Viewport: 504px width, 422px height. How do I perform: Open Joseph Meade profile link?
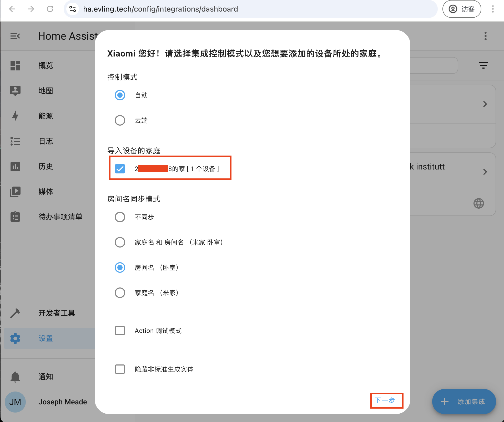coord(63,402)
